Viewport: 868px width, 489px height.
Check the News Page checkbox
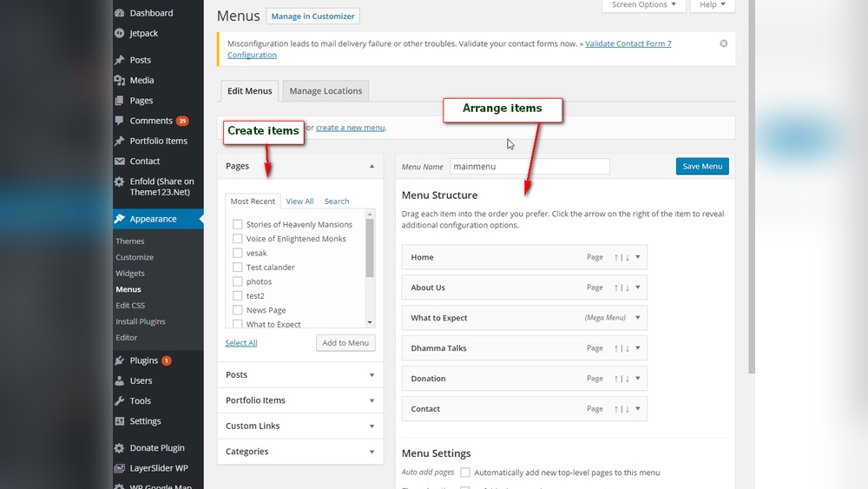pyautogui.click(x=238, y=310)
